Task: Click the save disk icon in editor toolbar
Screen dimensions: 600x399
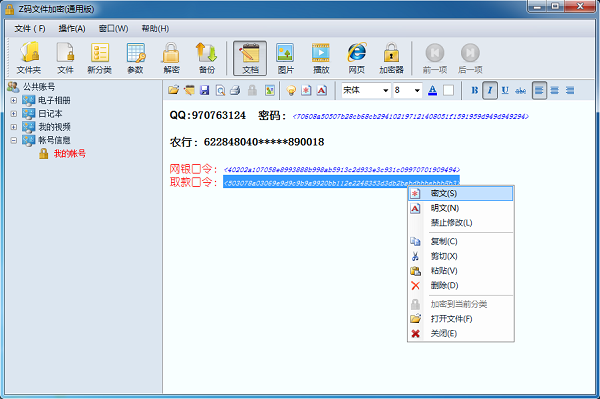Action: [205, 90]
